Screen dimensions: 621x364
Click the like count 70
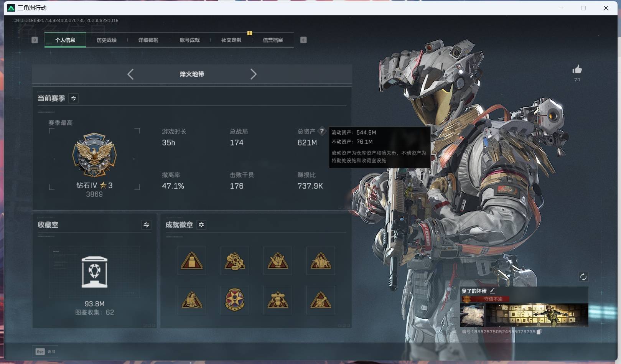[x=577, y=80]
